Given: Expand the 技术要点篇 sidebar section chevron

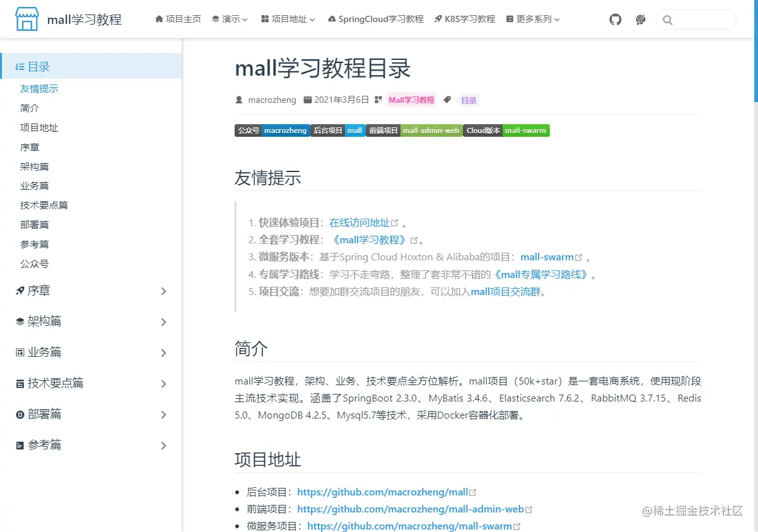Looking at the screenshot, I should (x=164, y=384).
